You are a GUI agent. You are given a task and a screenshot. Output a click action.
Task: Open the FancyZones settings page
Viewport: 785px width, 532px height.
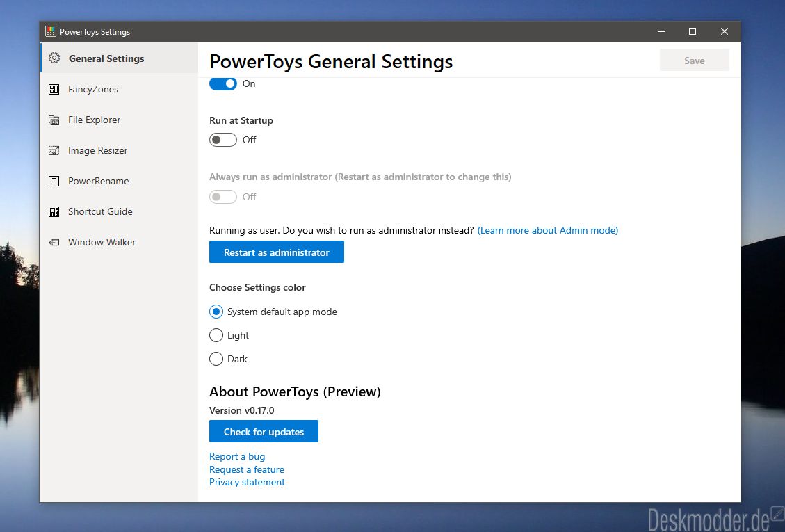[119, 89]
